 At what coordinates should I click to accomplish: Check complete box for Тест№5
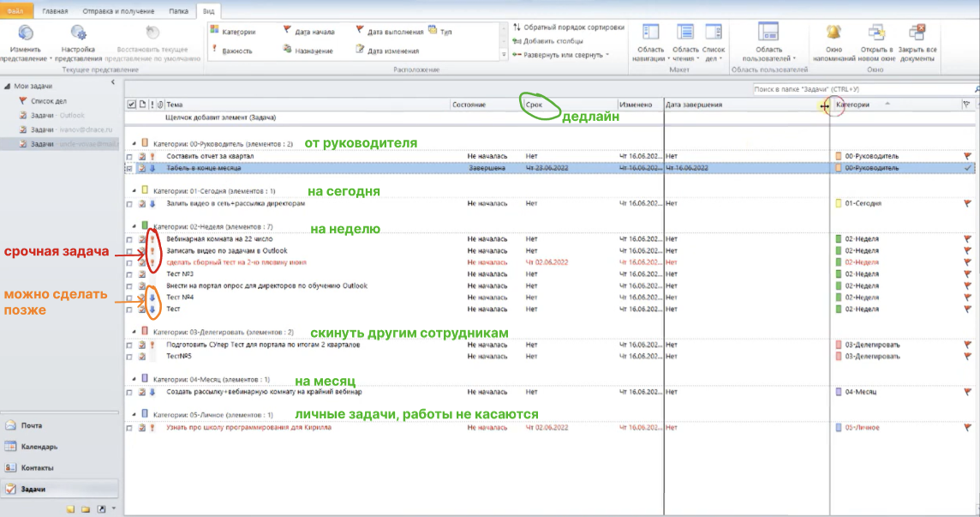coord(129,357)
